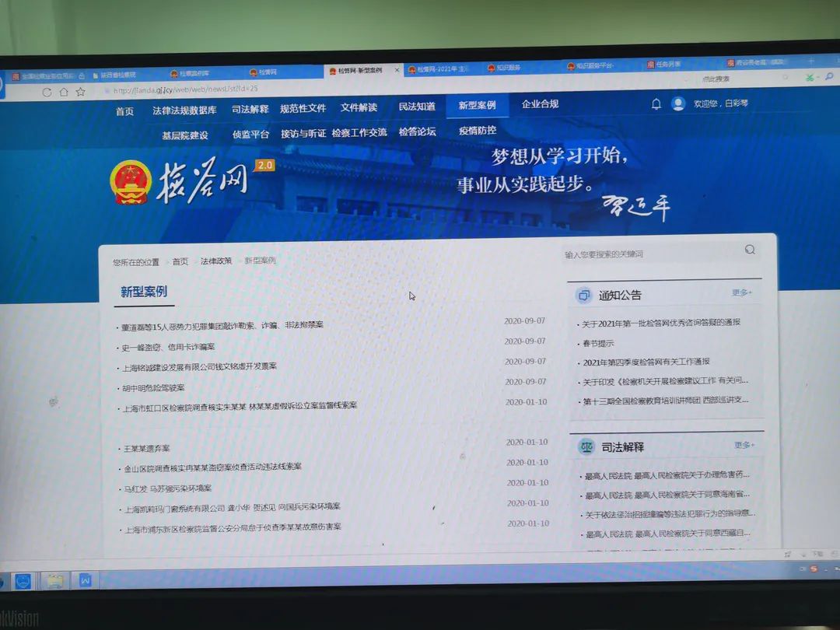Open case 上海市虹口区检察院调查核实朱某某
Image resolution: width=840 pixels, height=630 pixels.
(240, 407)
